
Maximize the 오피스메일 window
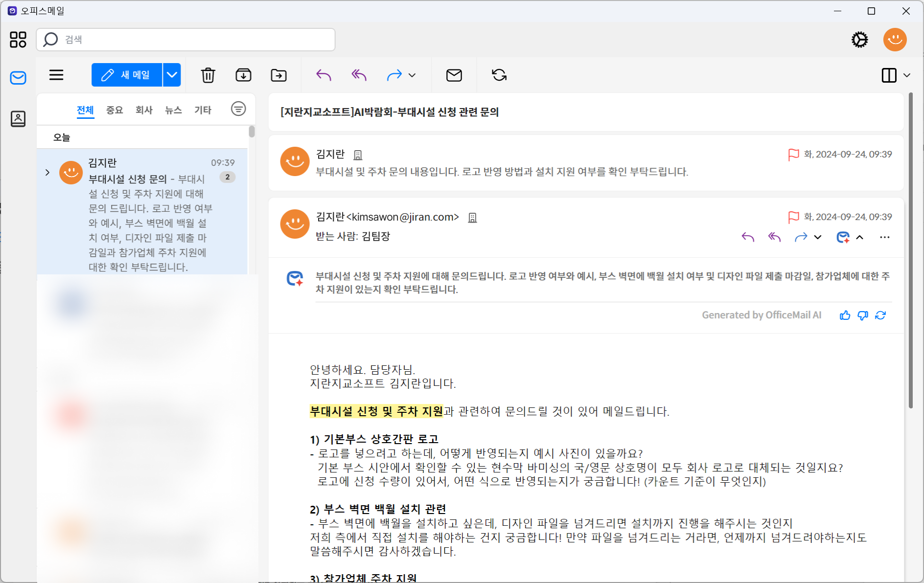(871, 11)
